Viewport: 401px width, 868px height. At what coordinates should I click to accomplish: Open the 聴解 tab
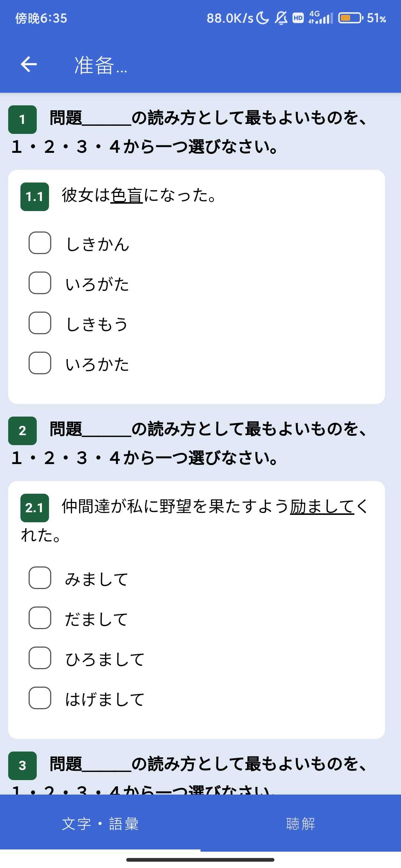pos(301,823)
